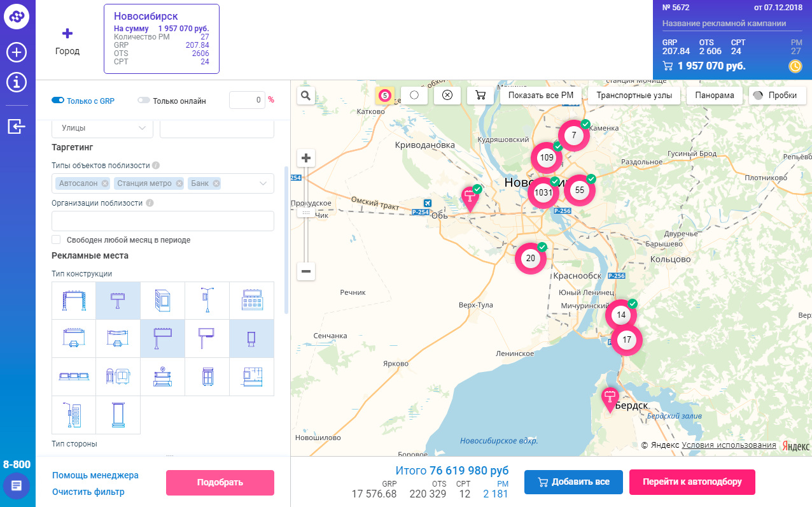Click the campaign name field 'Название рекламной кампании'

point(733,24)
